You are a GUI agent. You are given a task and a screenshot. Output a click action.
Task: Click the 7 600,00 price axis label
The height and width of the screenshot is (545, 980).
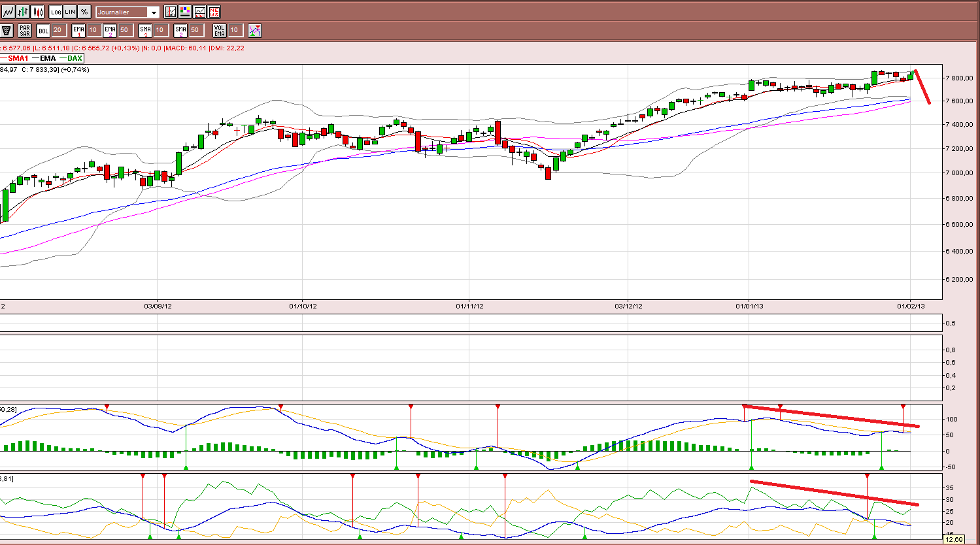click(x=960, y=101)
